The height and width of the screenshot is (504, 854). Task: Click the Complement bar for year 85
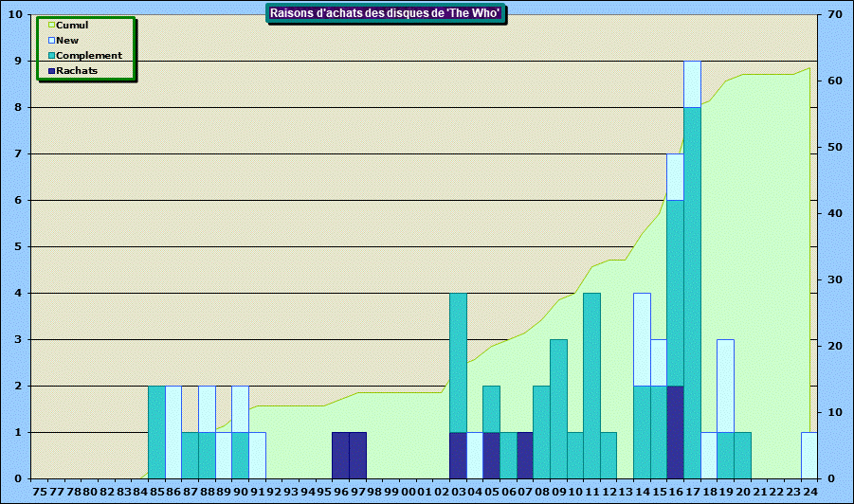[156, 431]
